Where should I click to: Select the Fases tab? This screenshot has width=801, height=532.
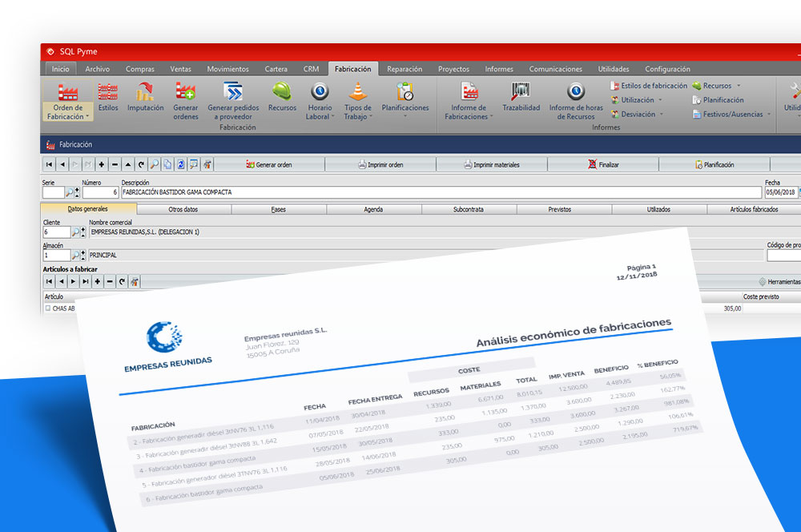279,209
